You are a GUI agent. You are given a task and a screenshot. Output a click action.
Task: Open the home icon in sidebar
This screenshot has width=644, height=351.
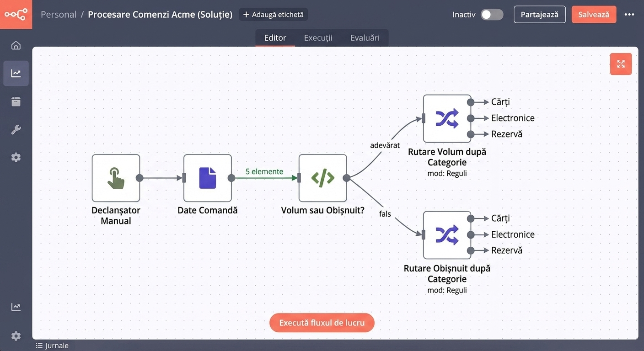click(16, 45)
